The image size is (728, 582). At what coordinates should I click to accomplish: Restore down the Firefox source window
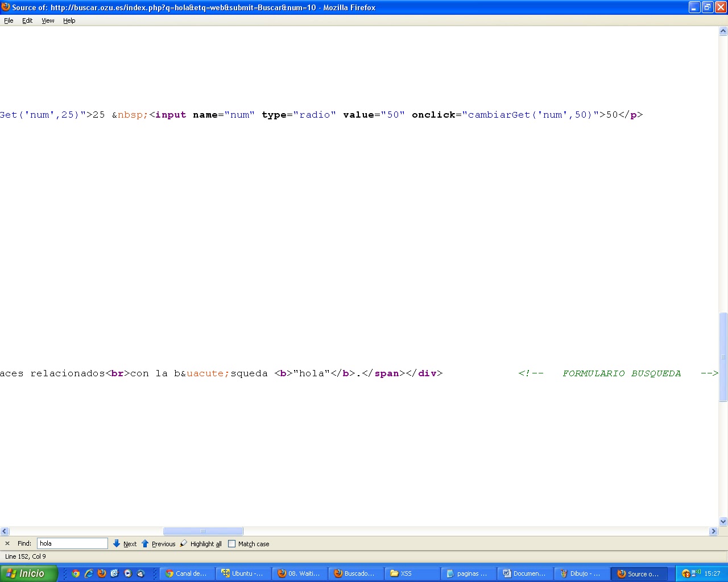[708, 7]
